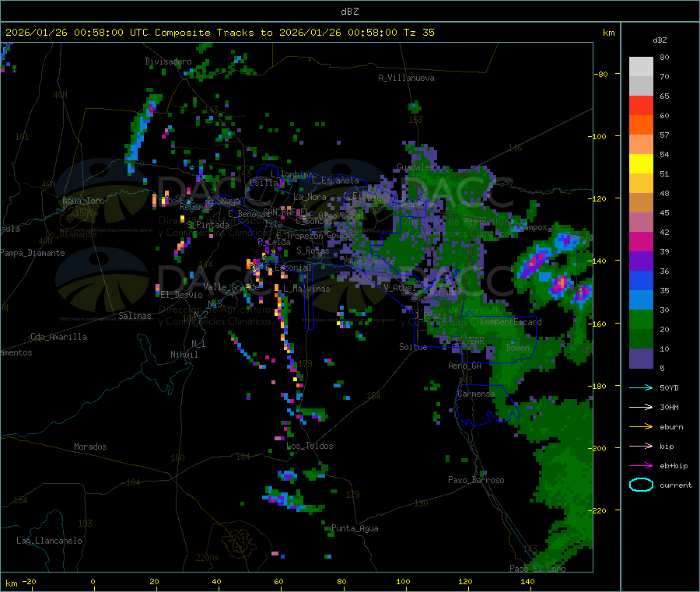Screen dimensions: 700x592
Task: Pick the magenta 39-42 dBZ swatch
Action: click(641, 241)
